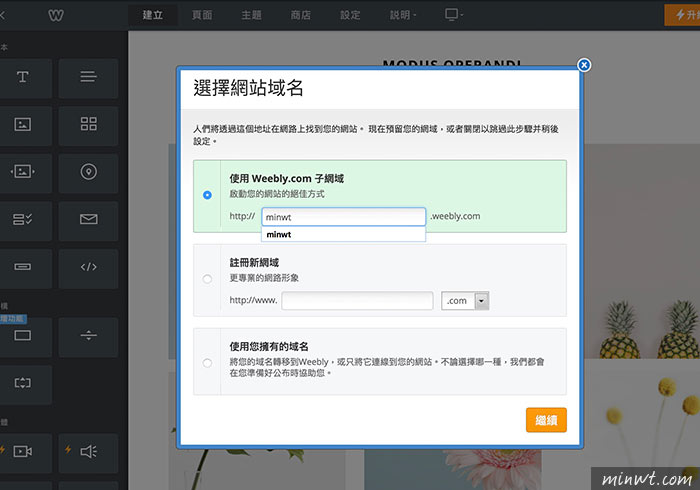The height and width of the screenshot is (490, 700).
Task: Pick the Image element icon
Action: click(x=22, y=124)
